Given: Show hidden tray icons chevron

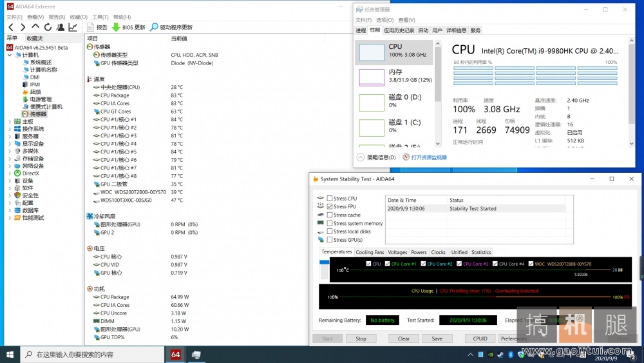Looking at the screenshot, I should (x=470, y=355).
